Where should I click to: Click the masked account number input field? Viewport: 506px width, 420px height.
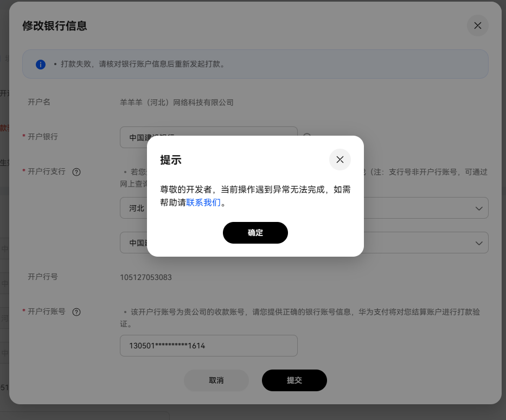(x=208, y=346)
